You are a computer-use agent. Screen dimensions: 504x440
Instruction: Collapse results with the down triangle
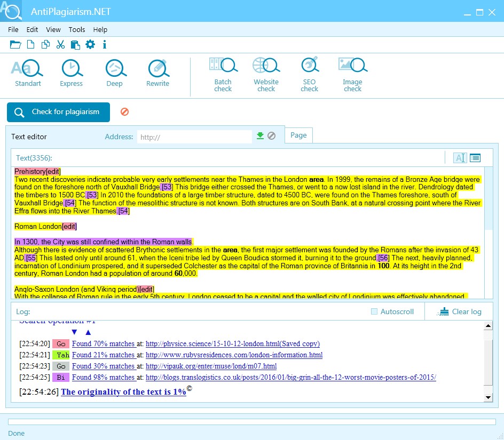pos(74,332)
